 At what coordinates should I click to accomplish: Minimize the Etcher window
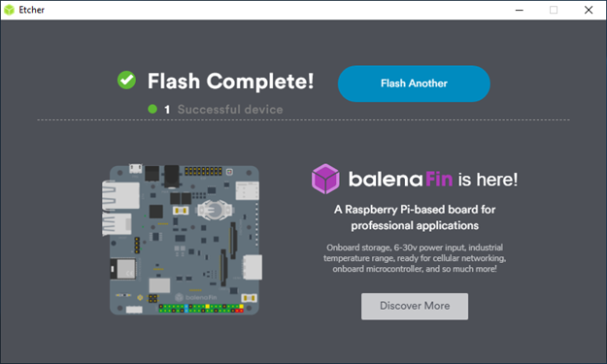click(520, 10)
